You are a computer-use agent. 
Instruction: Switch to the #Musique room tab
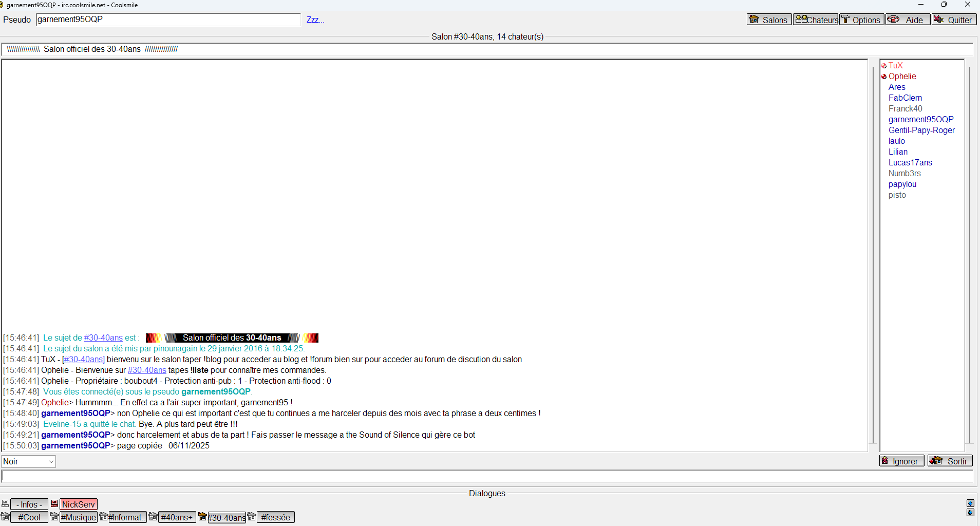coord(78,517)
